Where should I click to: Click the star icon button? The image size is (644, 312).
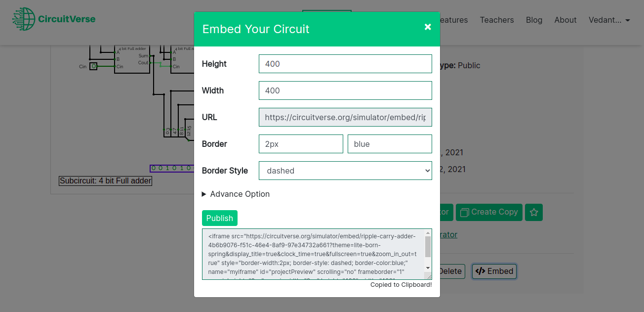coord(534,212)
